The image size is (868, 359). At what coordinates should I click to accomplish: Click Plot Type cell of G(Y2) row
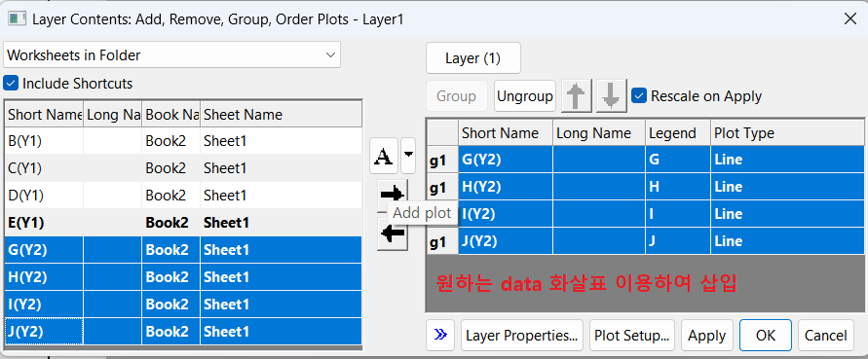tap(787, 160)
